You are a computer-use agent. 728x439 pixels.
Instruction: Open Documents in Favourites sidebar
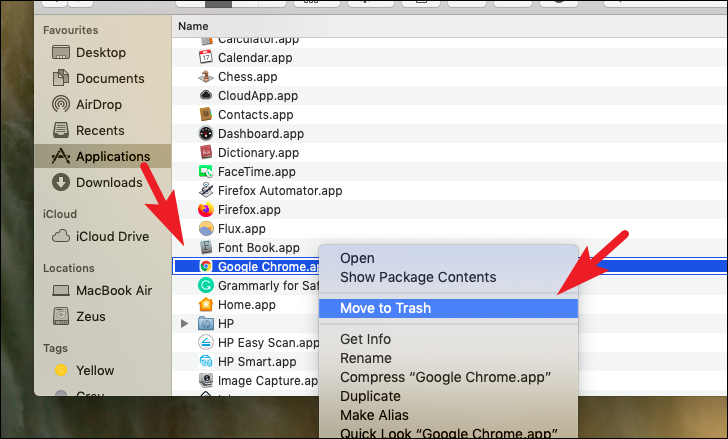click(98, 78)
